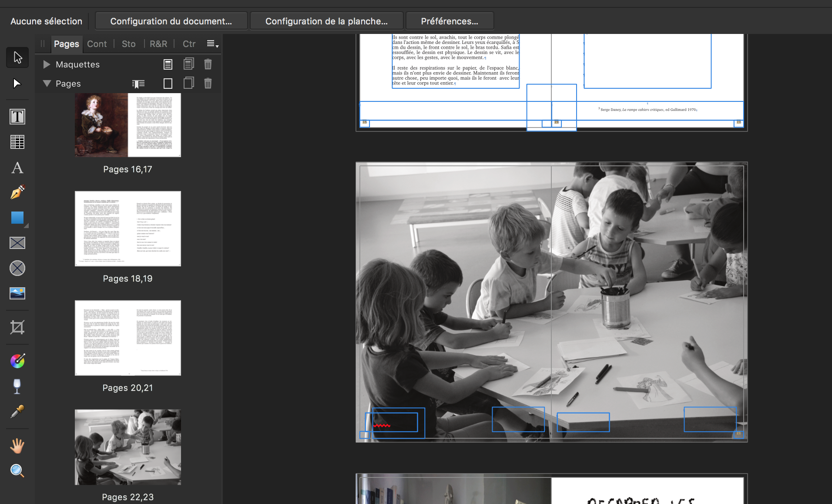Image resolution: width=832 pixels, height=504 pixels.
Task: Click the children drawing photo on canvas
Action: click(552, 302)
